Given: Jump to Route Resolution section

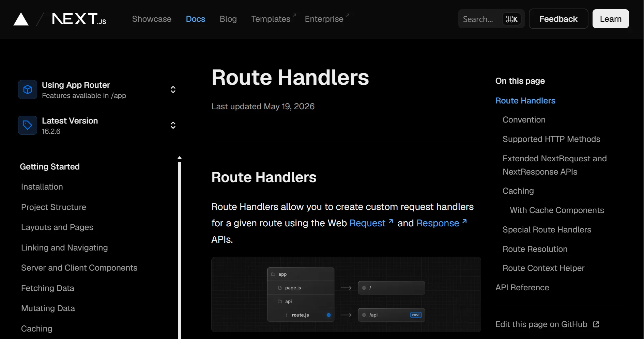Looking at the screenshot, I should point(535,249).
